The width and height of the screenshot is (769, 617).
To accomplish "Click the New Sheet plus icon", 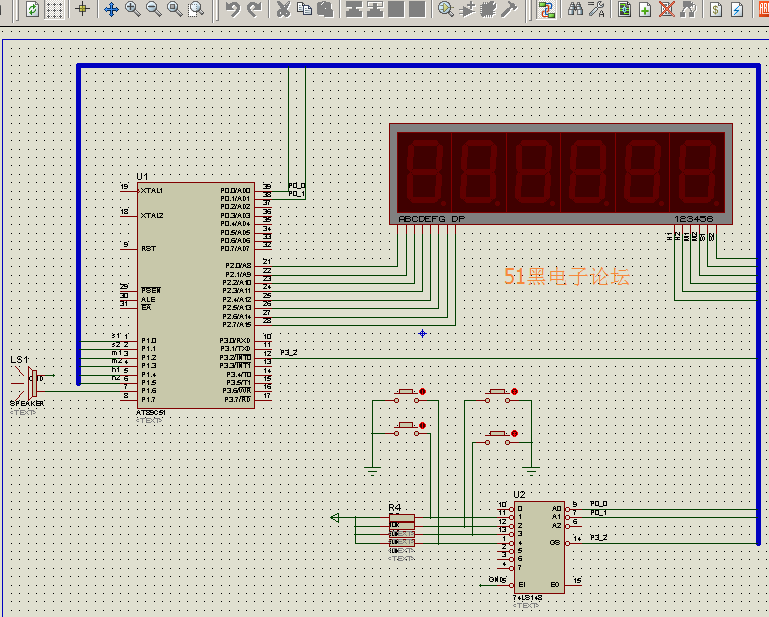I will pos(645,9).
